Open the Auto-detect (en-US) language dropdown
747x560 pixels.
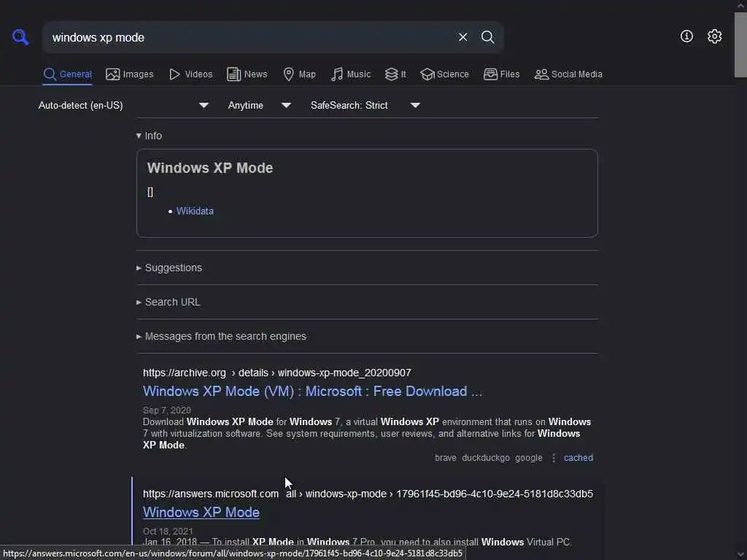pos(123,105)
